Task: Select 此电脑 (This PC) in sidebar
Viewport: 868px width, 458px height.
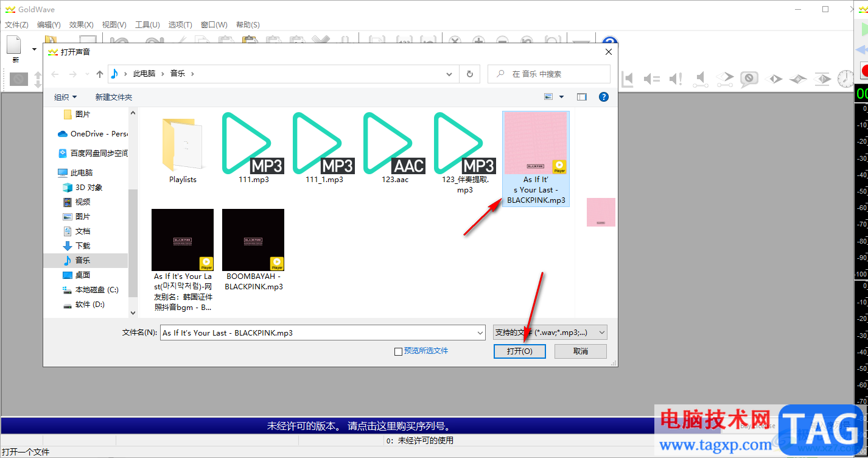Action: click(x=75, y=173)
